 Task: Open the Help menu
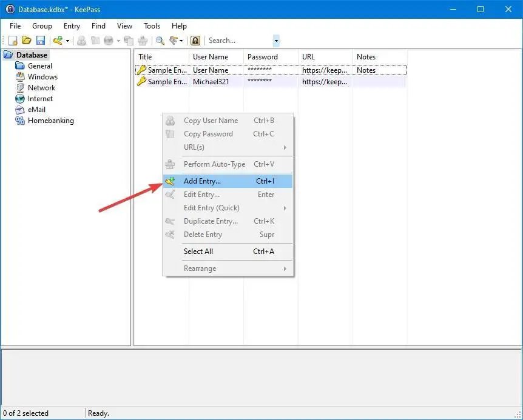click(179, 26)
